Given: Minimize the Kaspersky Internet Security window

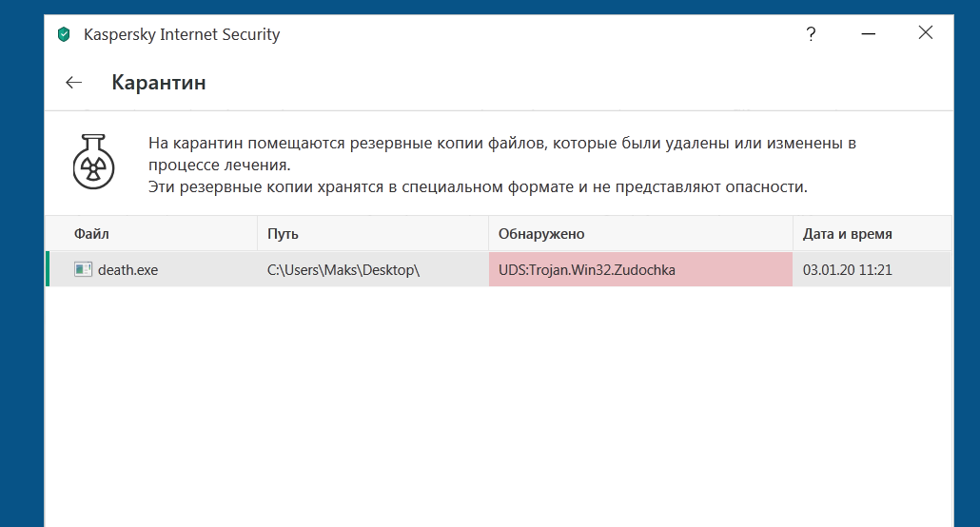Looking at the screenshot, I should pos(869,34).
